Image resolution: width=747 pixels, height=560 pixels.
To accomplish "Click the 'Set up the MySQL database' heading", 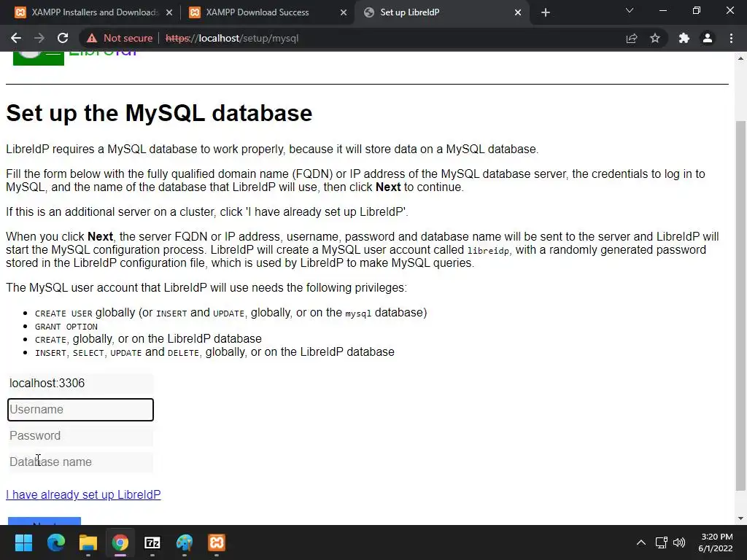I will pyautogui.click(x=159, y=113).
